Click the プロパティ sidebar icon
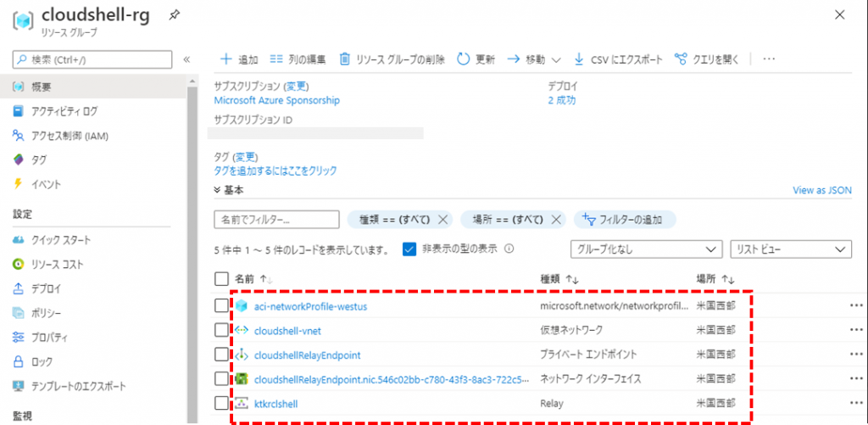Screen dimensions: 868x425 [19, 337]
